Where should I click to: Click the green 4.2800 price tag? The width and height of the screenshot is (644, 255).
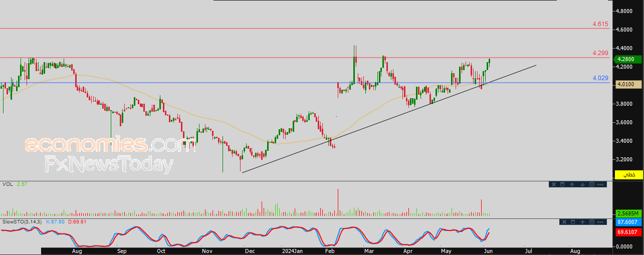tap(629, 59)
